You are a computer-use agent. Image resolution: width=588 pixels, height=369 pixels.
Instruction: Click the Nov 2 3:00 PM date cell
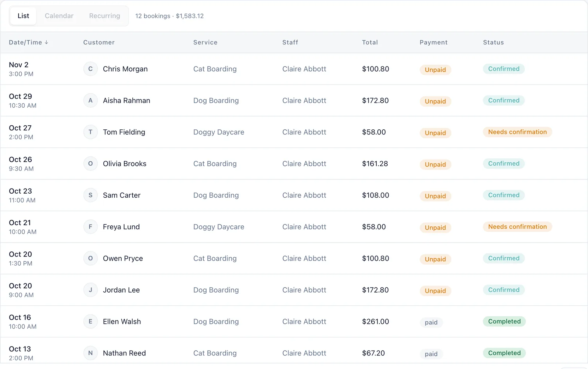coord(21,69)
